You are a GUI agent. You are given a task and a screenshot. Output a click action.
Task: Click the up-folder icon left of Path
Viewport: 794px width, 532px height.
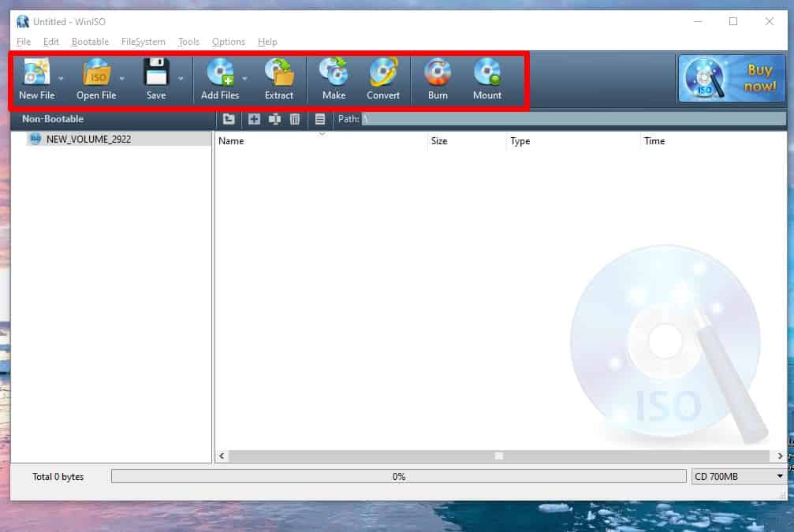coord(229,119)
